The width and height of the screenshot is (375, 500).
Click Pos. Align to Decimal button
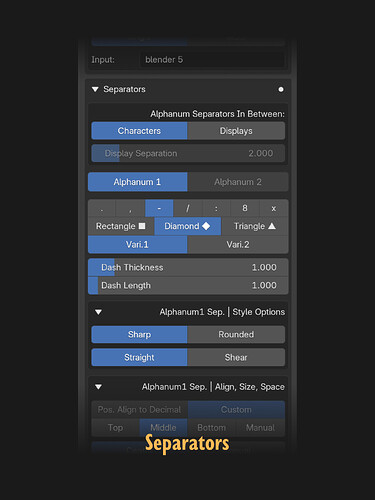pyautogui.click(x=139, y=410)
